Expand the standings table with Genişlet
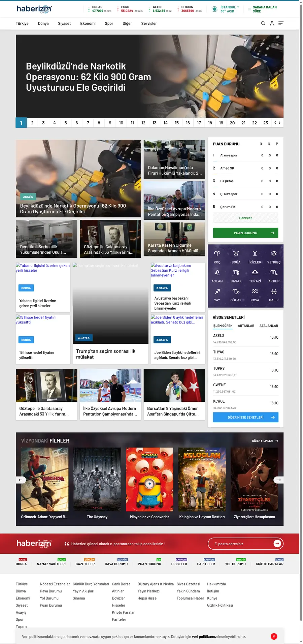This screenshot has height=644, width=303. coord(245,218)
